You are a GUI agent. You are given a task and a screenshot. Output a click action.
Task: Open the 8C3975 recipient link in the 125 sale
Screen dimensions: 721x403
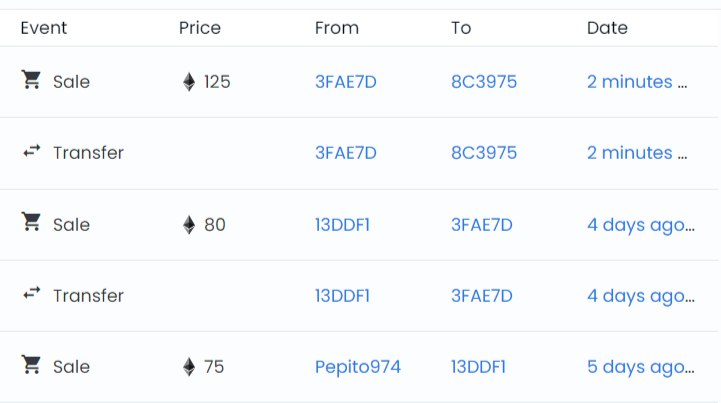tap(484, 82)
